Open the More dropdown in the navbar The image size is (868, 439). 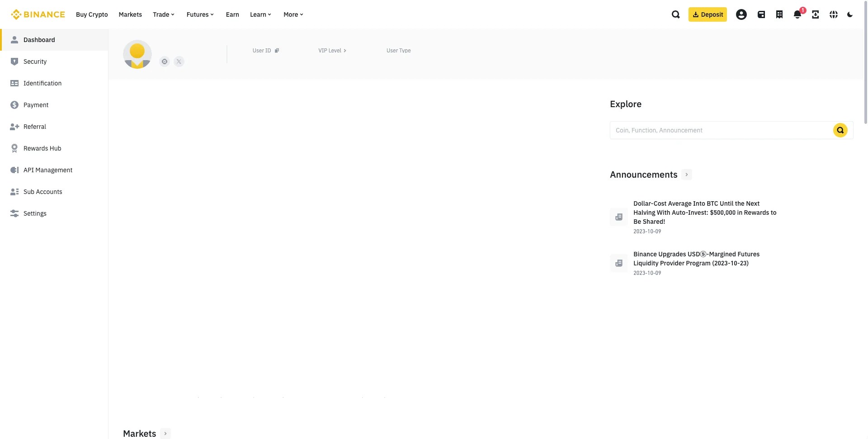pos(293,14)
